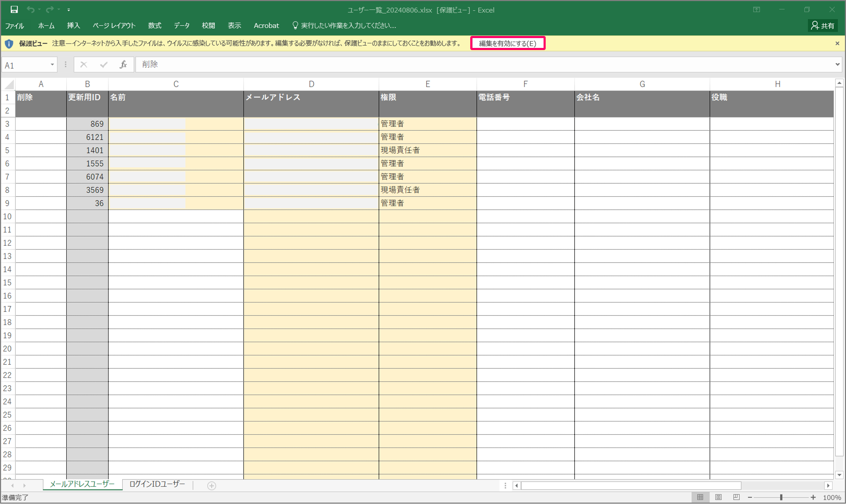Expand the formula bar chevron
Image resolution: width=846 pixels, height=504 pixels.
coord(838,64)
